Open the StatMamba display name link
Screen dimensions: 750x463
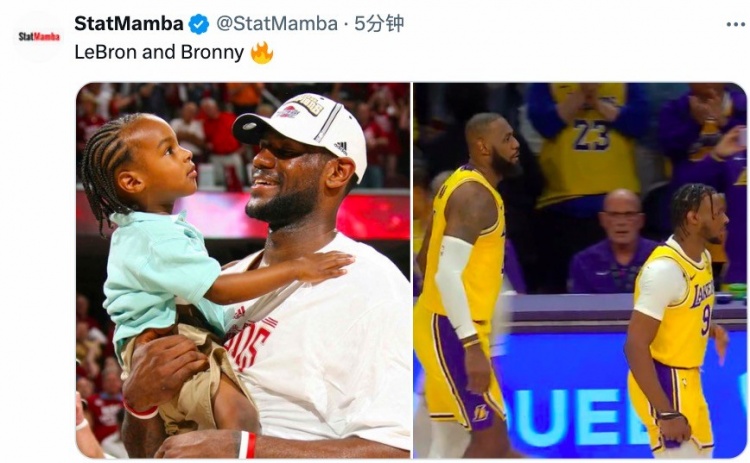pos(129,24)
